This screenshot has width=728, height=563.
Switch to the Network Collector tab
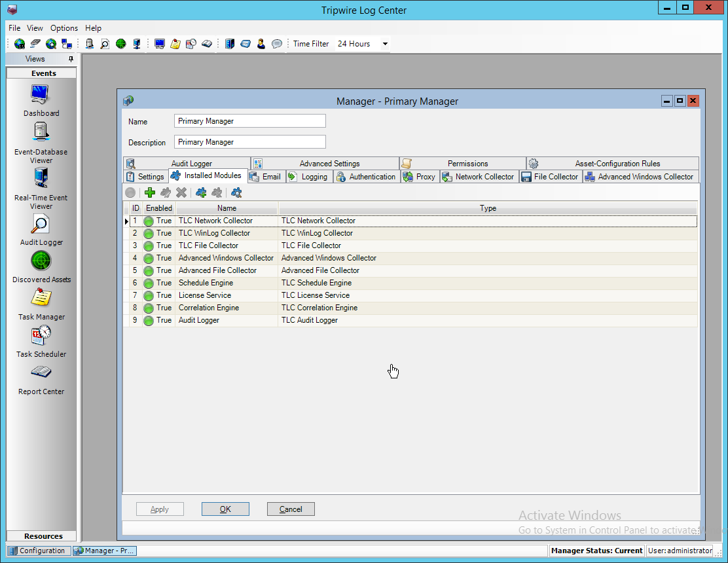(479, 177)
